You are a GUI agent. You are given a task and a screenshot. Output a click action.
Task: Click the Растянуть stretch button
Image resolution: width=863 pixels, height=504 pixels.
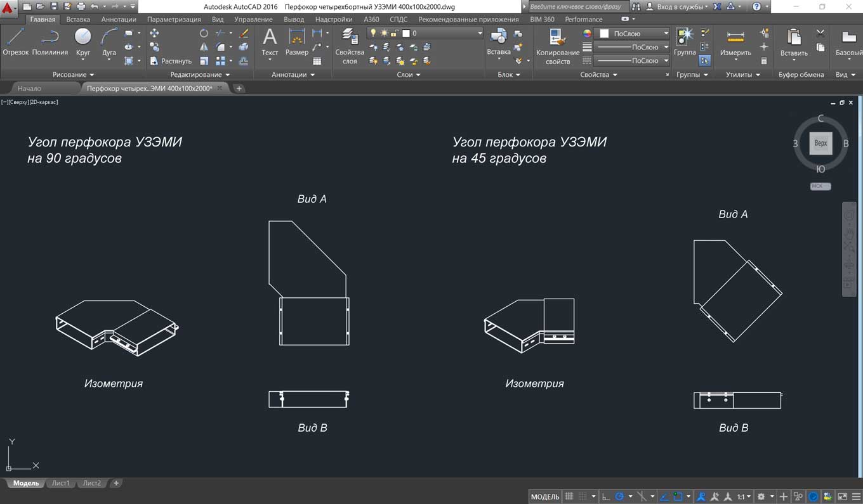coord(171,61)
